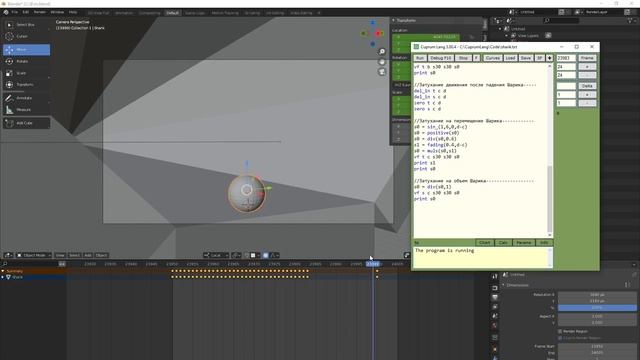Select the Annotate tool

click(26, 98)
